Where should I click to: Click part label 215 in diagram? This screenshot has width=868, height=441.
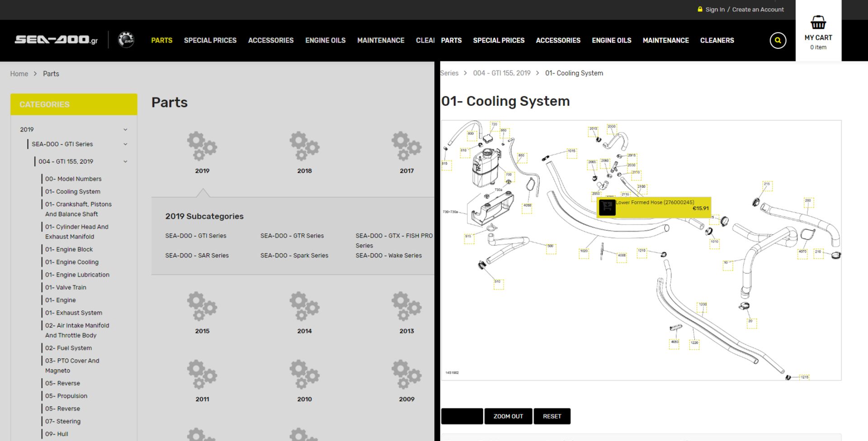pos(767,186)
